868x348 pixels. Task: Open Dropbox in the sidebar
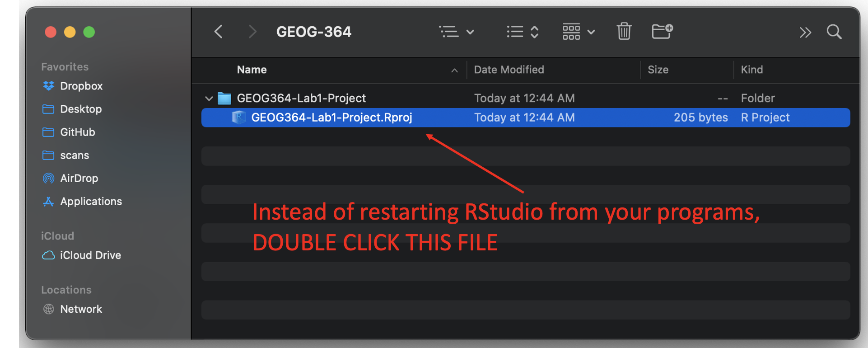pyautogui.click(x=81, y=86)
